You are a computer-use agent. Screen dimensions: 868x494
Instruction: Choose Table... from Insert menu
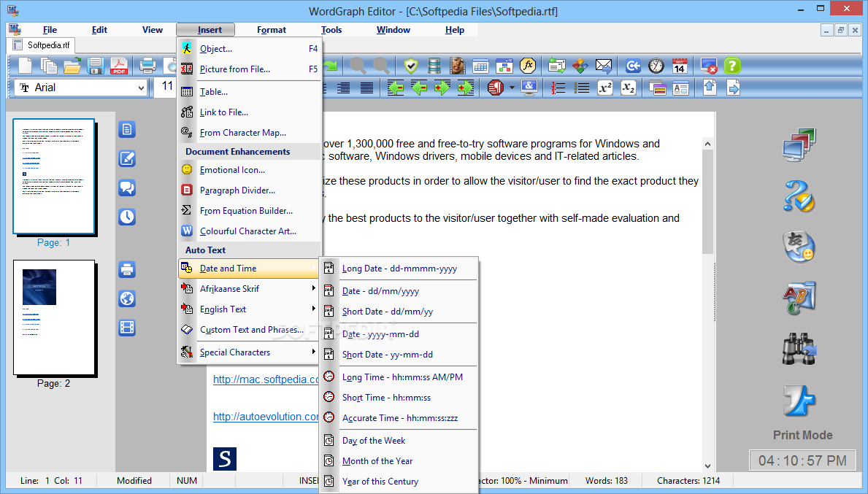[x=248, y=92]
